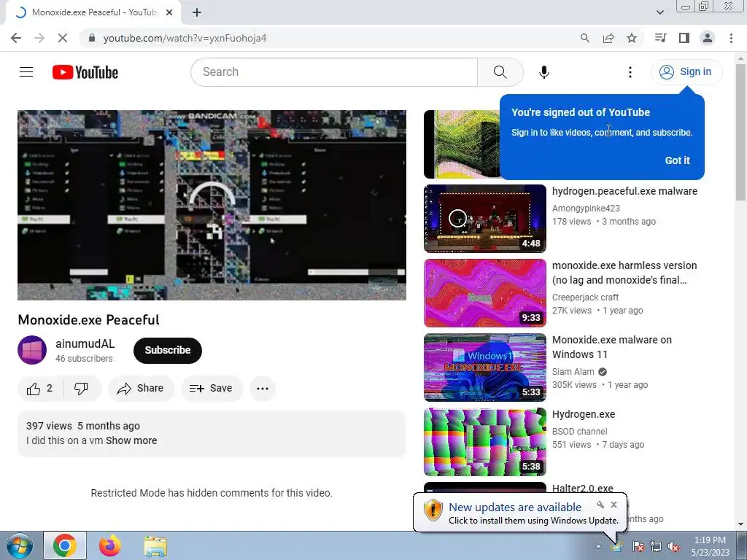
Task: Click Action Center flag tray icon
Action: point(638,547)
